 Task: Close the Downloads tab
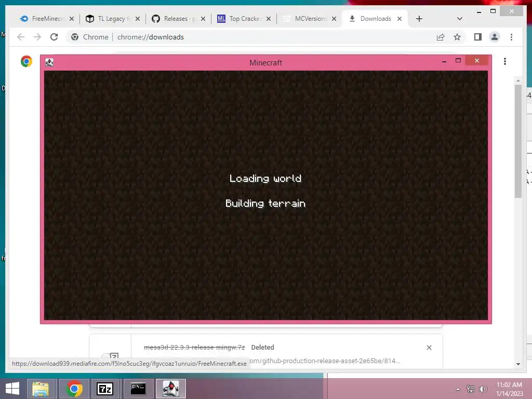pos(400,19)
